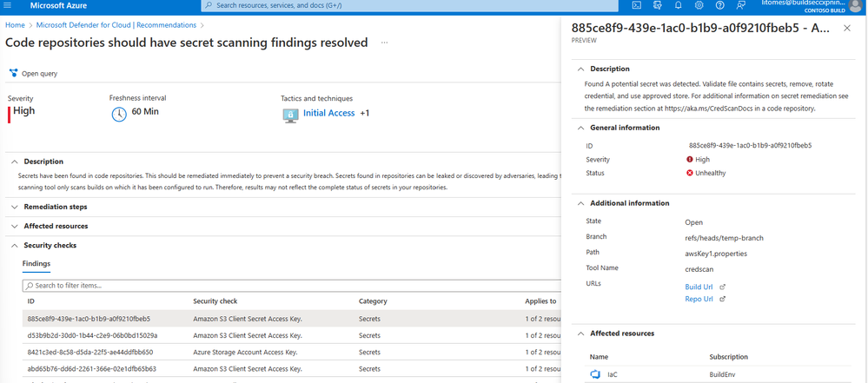Viewport: 868px width, 383px height.
Task: Click the credscan tool name value
Action: click(x=699, y=269)
